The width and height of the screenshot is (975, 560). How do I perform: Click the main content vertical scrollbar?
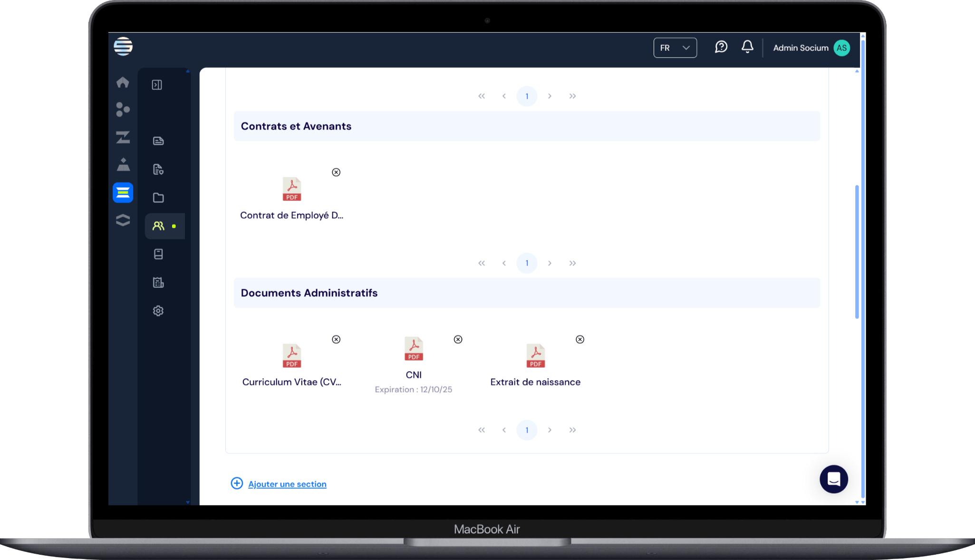[857, 252]
